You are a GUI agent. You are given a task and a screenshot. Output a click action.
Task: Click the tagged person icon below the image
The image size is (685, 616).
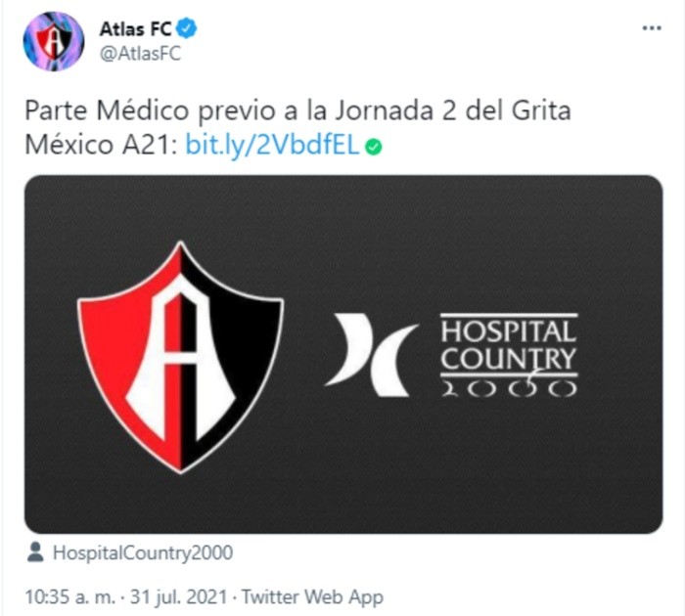[35, 552]
